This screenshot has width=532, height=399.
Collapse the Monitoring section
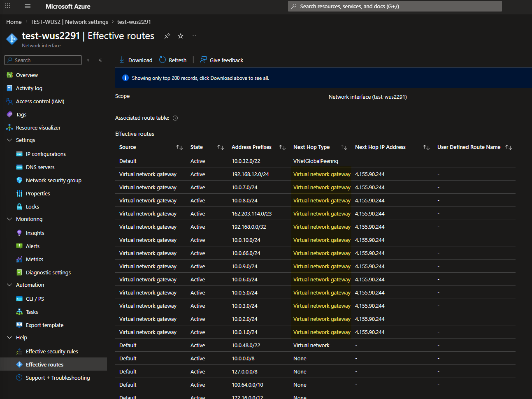(x=9, y=219)
